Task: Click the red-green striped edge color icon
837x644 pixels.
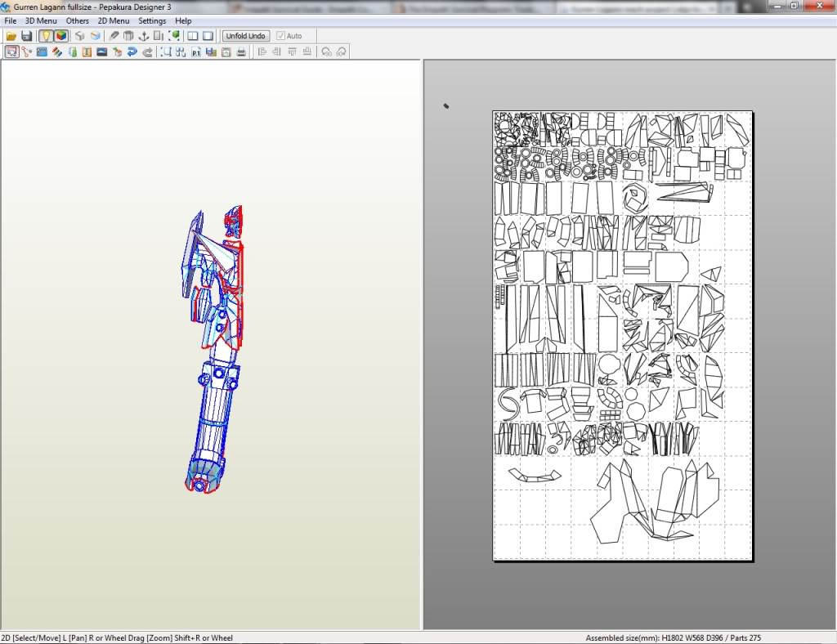Action: point(56,51)
